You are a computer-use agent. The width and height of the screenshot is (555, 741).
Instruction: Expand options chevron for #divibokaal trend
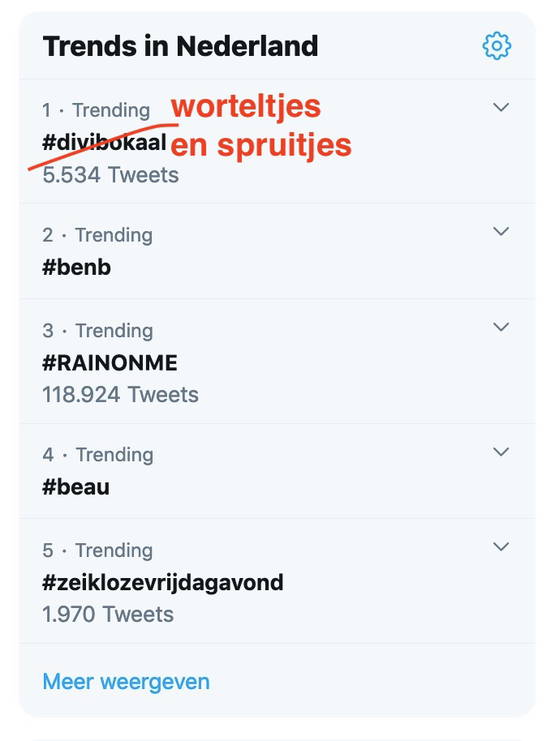tap(501, 107)
